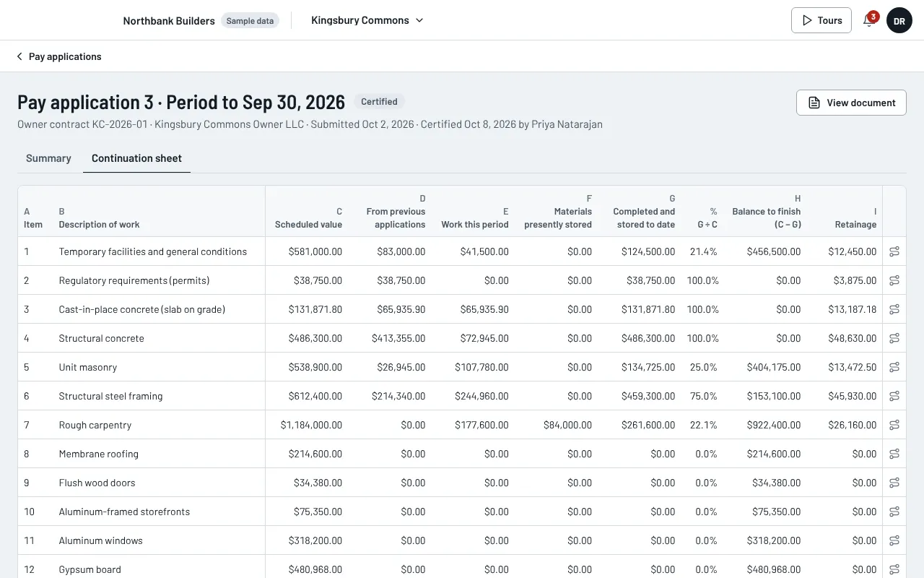The image size is (924, 578).
Task: Select Aluminum windows description text
Action: point(101,540)
